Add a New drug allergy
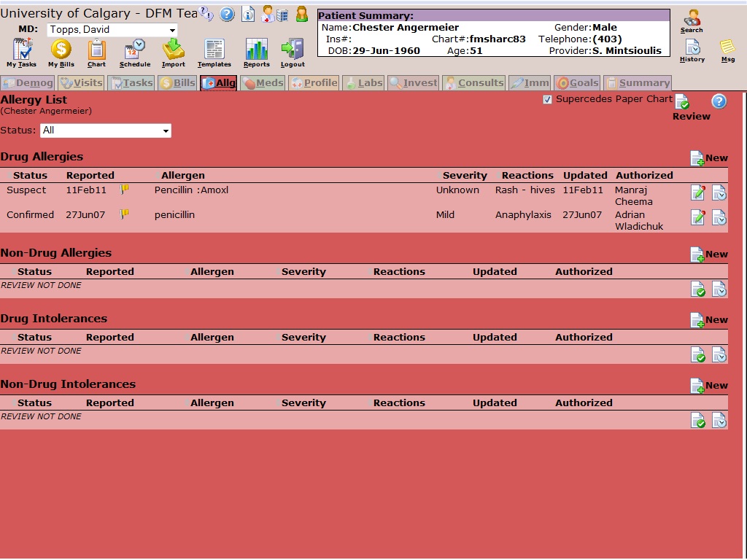The image size is (747, 560). [708, 158]
